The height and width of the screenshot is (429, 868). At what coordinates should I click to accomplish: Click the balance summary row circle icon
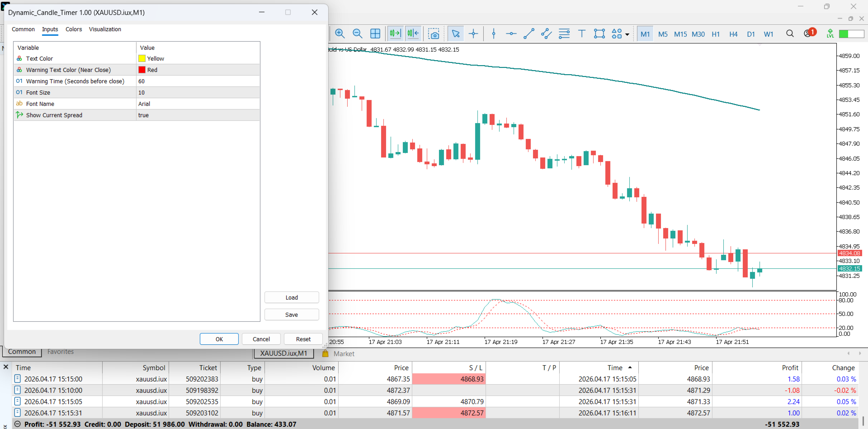(x=18, y=424)
